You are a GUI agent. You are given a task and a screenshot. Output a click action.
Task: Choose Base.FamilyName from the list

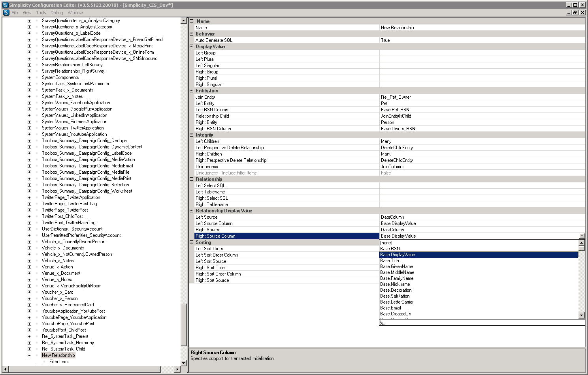tap(479, 278)
